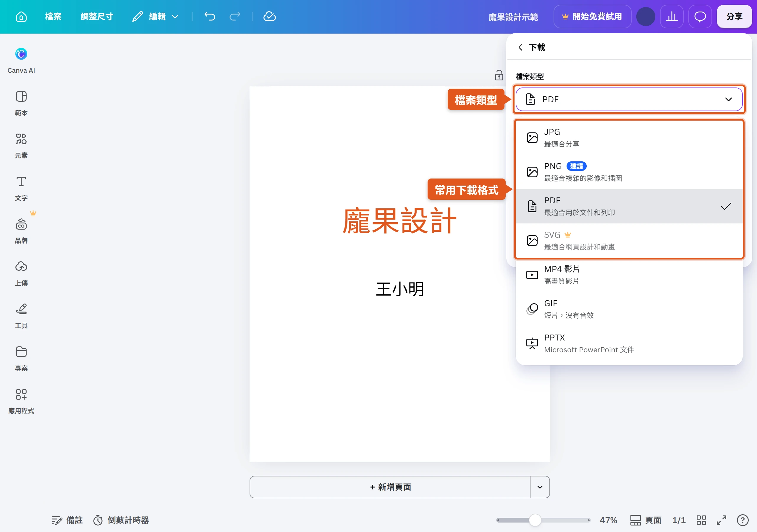Go to the Canva home icon
This screenshot has width=757, height=532.
pos(21,17)
